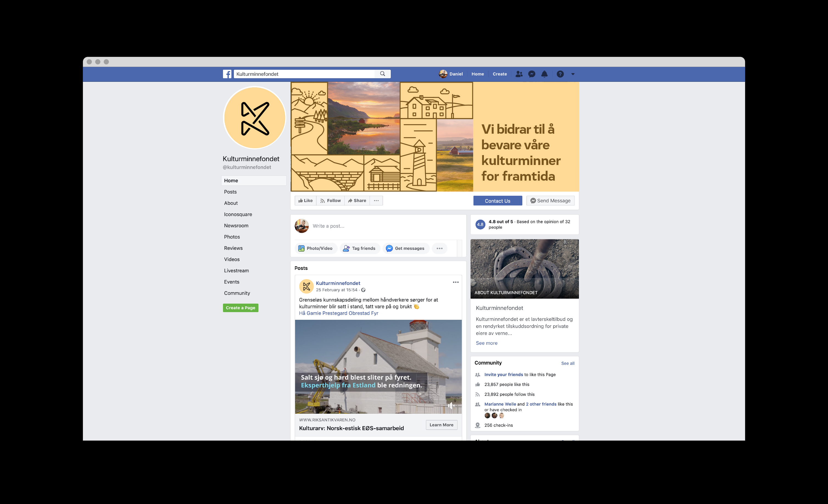Image resolution: width=828 pixels, height=504 pixels.
Task: Open the Messenger icon in top bar
Action: point(532,74)
